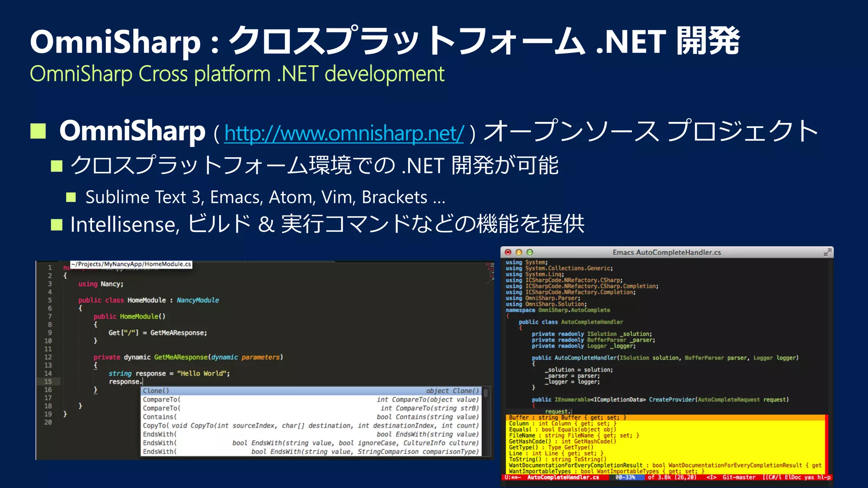Select Equals( completion in Emacs popup
Image resolution: width=868 pixels, height=488 pixels.
(666, 430)
